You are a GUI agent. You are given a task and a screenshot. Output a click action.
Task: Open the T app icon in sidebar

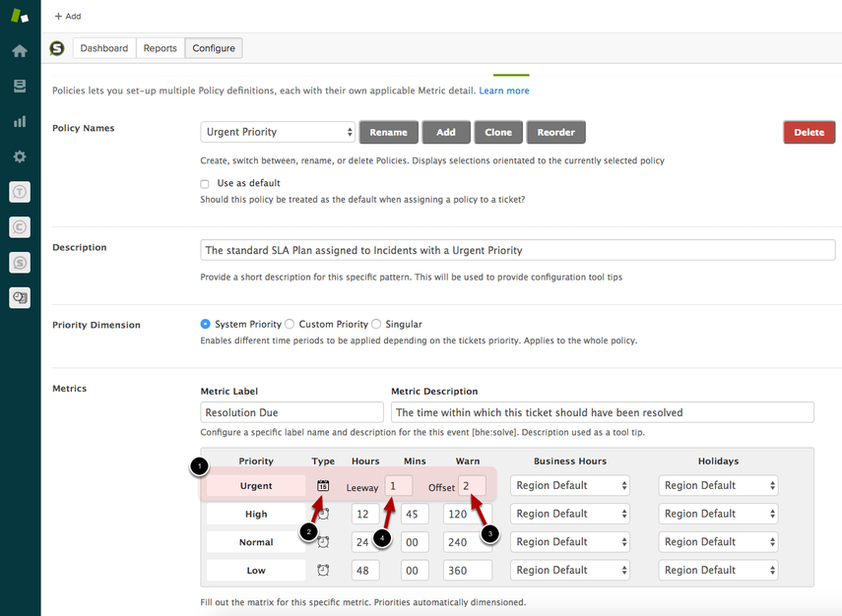[20, 192]
